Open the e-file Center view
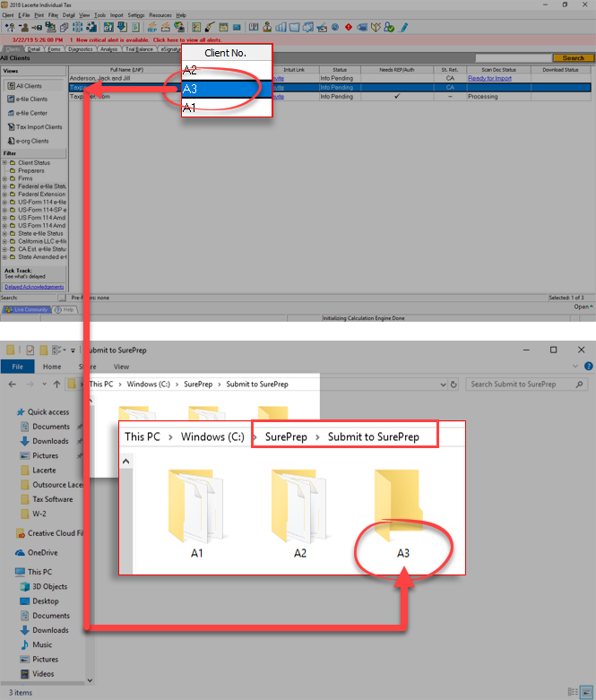This screenshot has width=596, height=700. pos(27,113)
